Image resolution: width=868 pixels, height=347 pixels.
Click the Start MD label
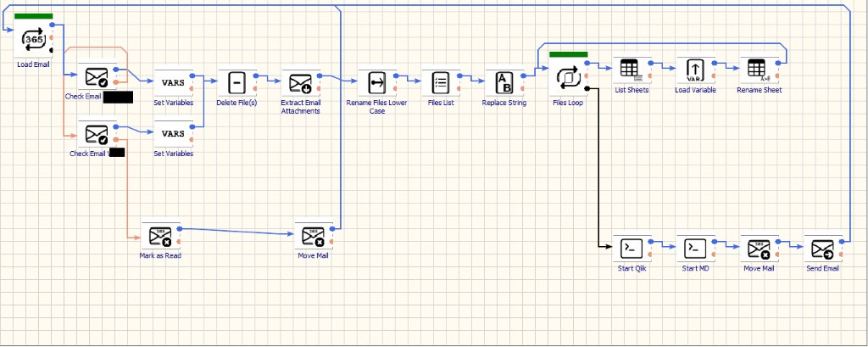coord(695,268)
